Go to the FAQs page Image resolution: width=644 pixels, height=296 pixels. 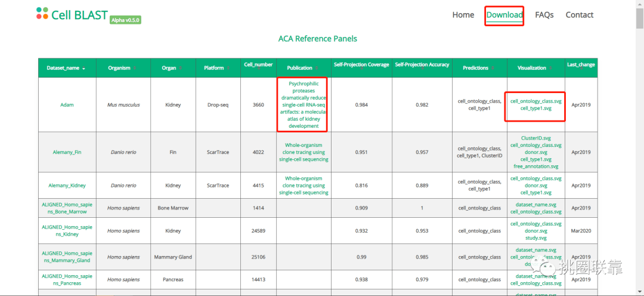tap(544, 15)
